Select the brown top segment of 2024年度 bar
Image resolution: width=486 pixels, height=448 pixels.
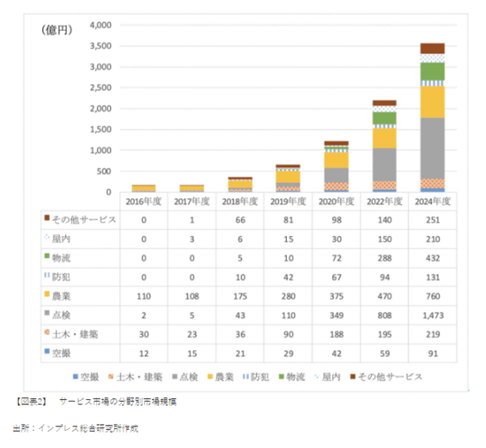pyautogui.click(x=433, y=48)
